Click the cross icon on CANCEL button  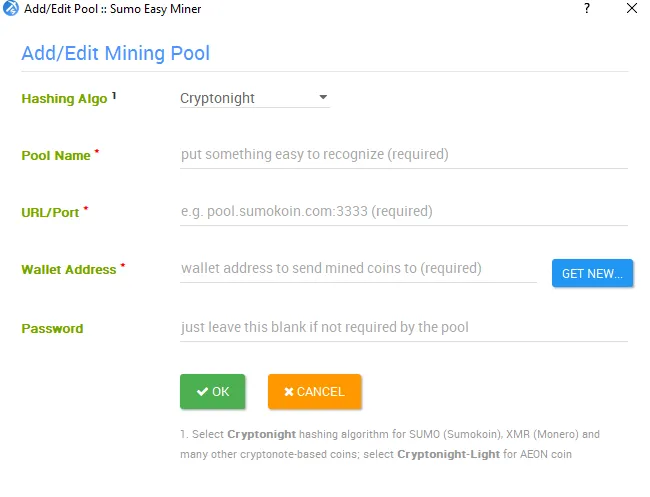289,392
